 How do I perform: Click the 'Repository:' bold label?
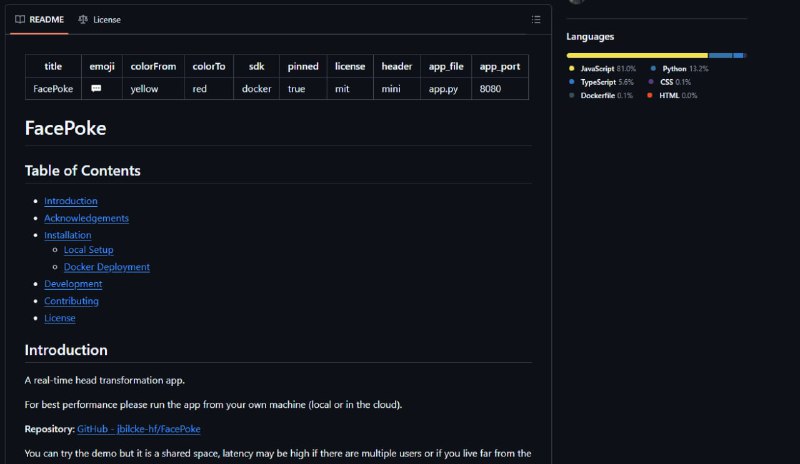pyautogui.click(x=49, y=429)
